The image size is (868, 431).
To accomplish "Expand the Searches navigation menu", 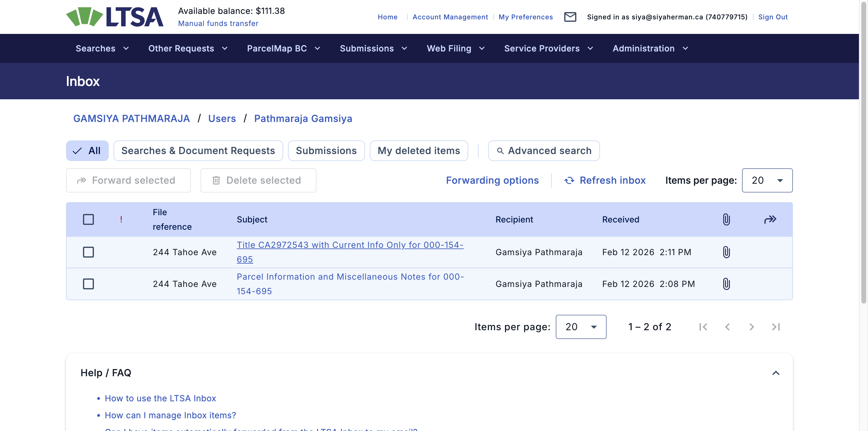I will pyautogui.click(x=102, y=48).
